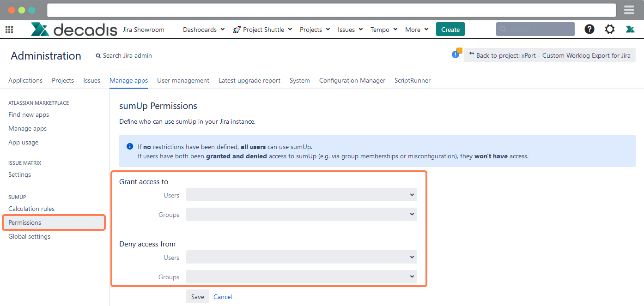The image size is (644, 306).
Task: Open the Configuration Manager admin tab
Action: click(352, 80)
